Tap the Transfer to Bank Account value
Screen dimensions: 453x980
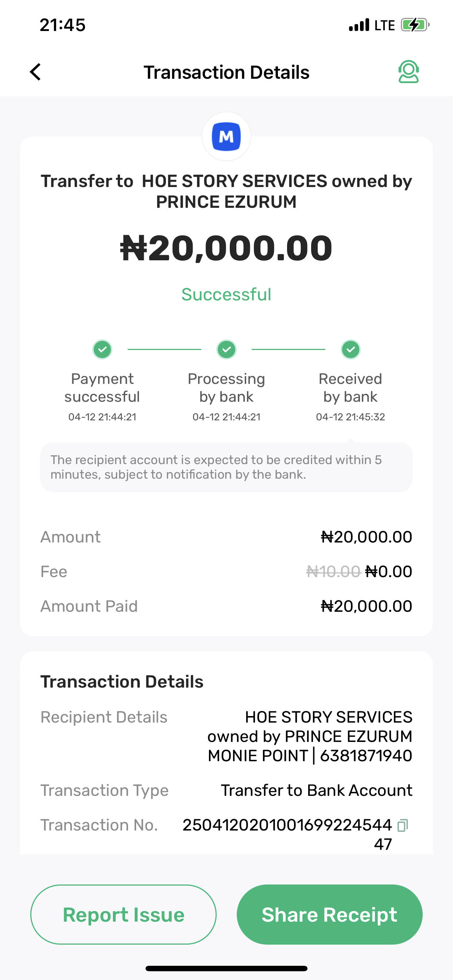click(317, 790)
